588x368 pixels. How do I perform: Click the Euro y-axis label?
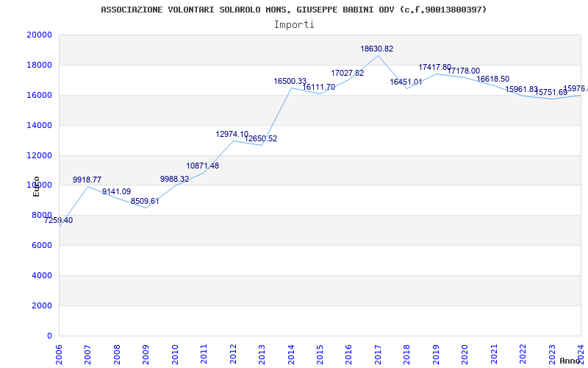point(36,186)
